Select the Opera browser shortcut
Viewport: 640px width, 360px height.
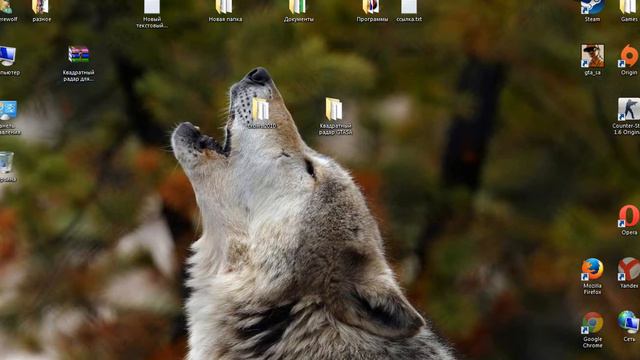tap(629, 220)
